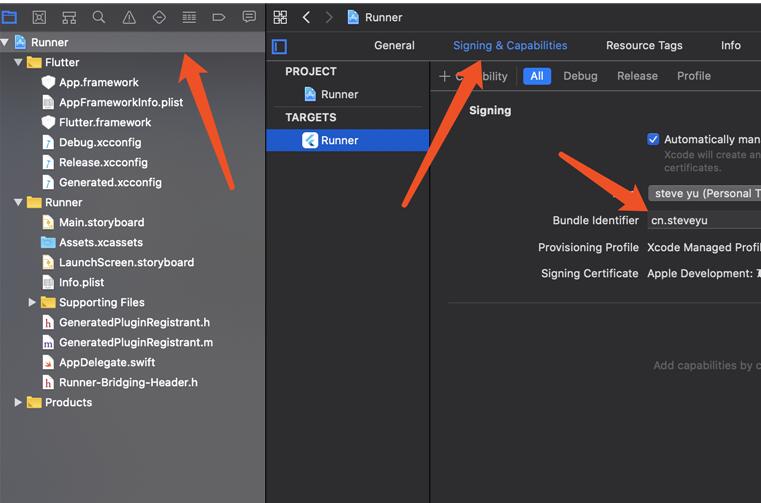This screenshot has height=503, width=761.
Task: Switch to the General tab
Action: tap(394, 46)
